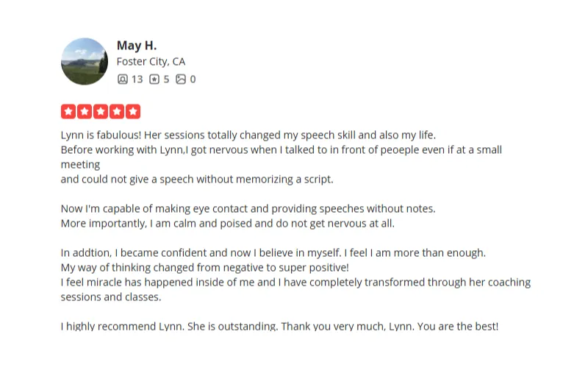Click the reviews number 5
This screenshot has height=368, width=588.
166,79
